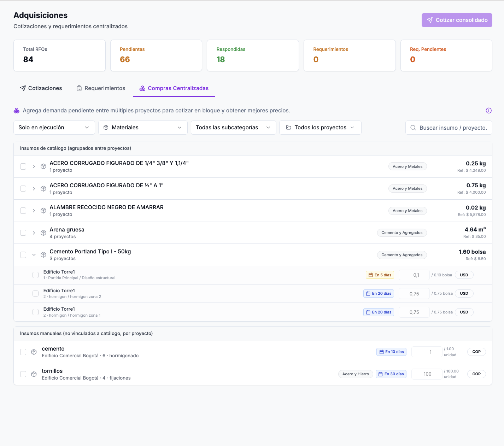Click the package icon for ACERO CORRUGADO 1/4" row
The width and height of the screenshot is (504, 446).
point(43,166)
